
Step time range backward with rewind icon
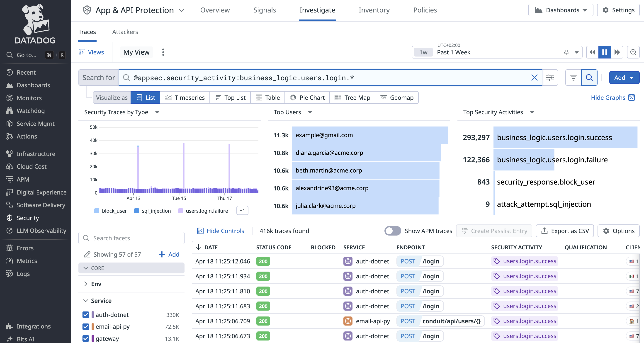592,52
